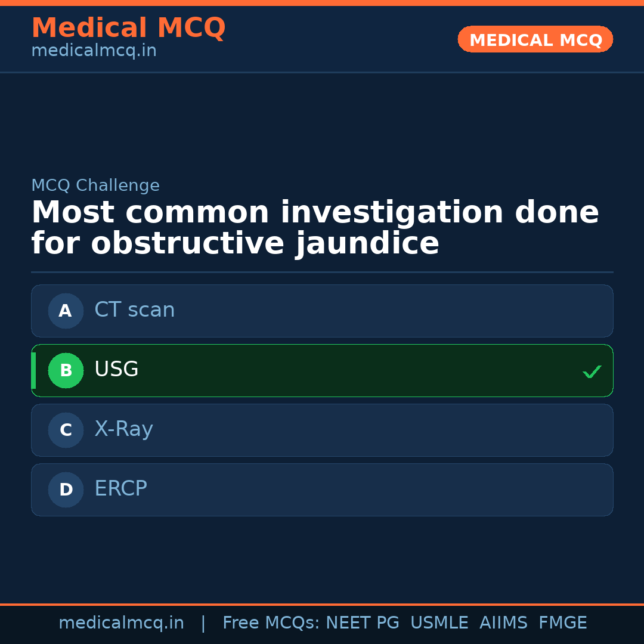
Task: Click the FMGE label in the footer
Action: [562, 622]
